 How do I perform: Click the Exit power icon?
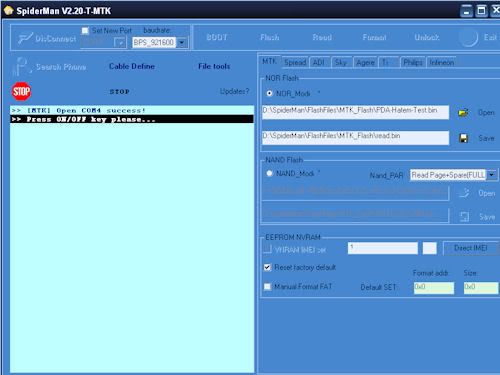[468, 38]
